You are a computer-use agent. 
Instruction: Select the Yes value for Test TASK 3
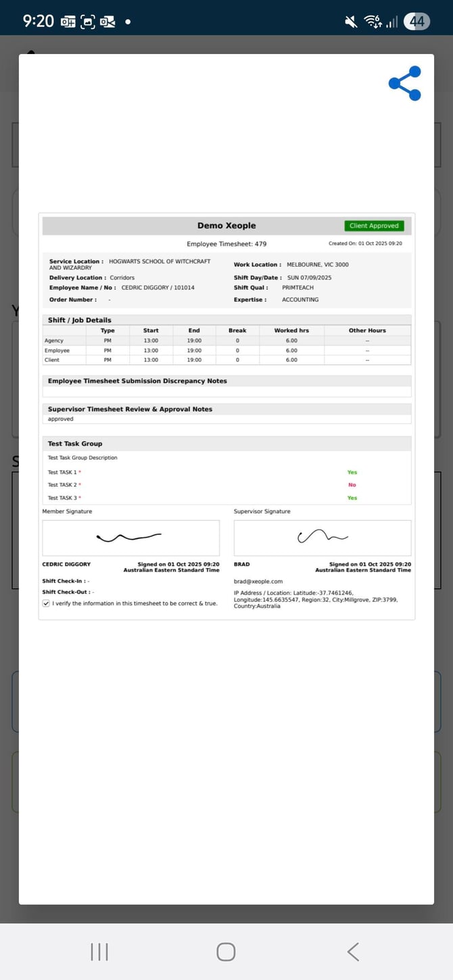coord(352,498)
